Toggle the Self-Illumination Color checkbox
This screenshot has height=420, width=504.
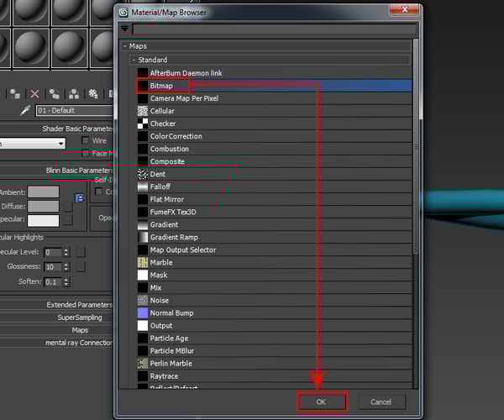tap(98, 192)
